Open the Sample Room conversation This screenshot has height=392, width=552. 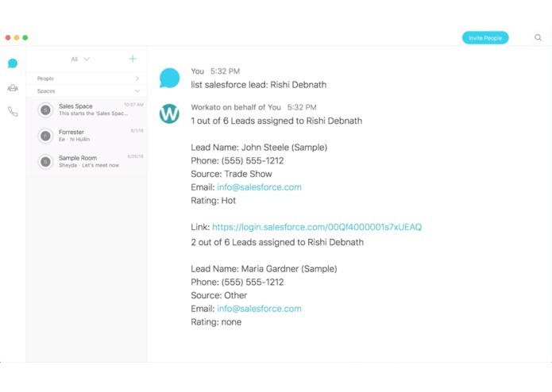click(87, 162)
